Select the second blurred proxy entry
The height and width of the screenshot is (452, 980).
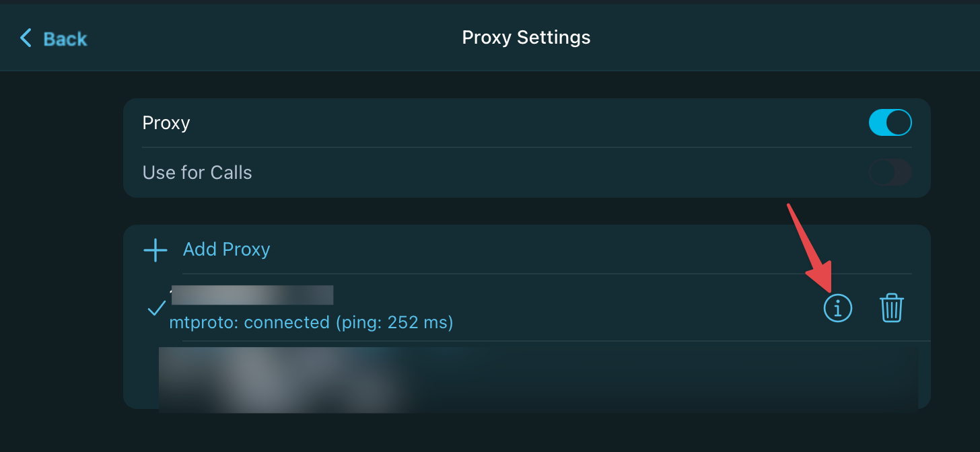tap(538, 379)
